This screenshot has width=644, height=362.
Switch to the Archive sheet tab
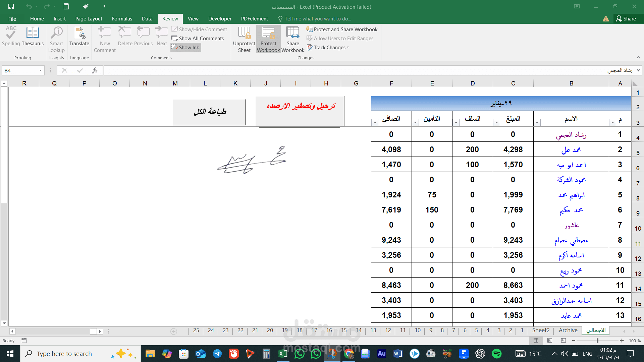568,330
